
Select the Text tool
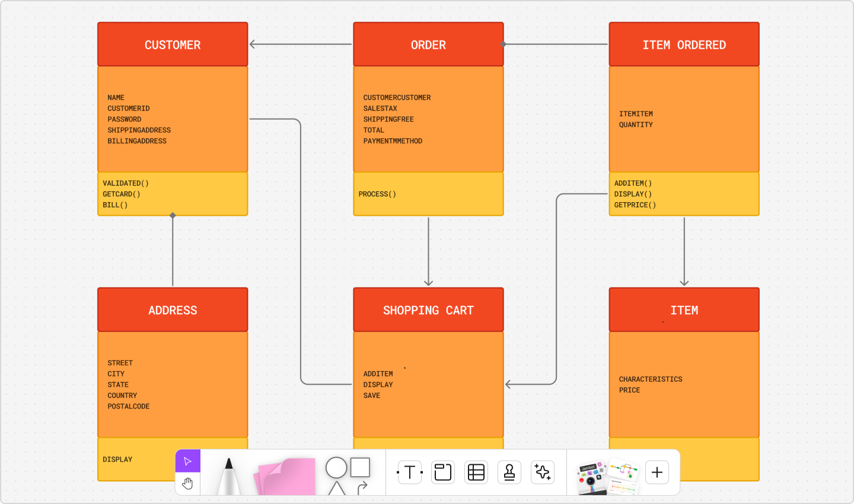click(x=409, y=472)
